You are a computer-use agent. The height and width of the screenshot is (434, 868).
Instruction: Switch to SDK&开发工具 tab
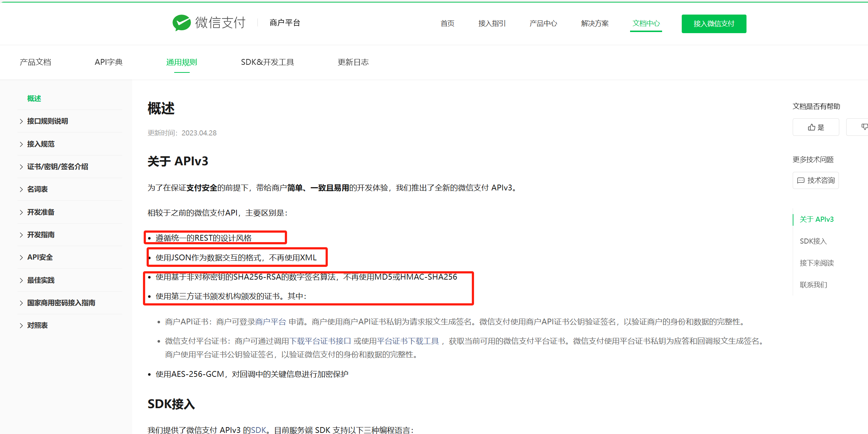(267, 62)
